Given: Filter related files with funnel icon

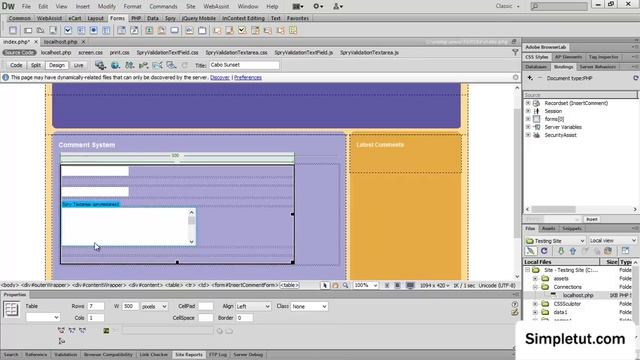Looking at the screenshot, I should [515, 53].
